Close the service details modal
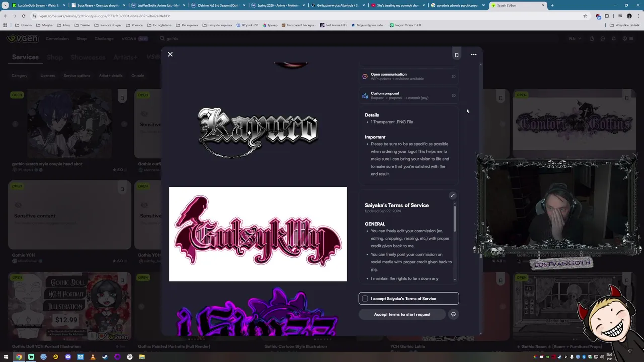This screenshot has height=362, width=644. point(170,54)
